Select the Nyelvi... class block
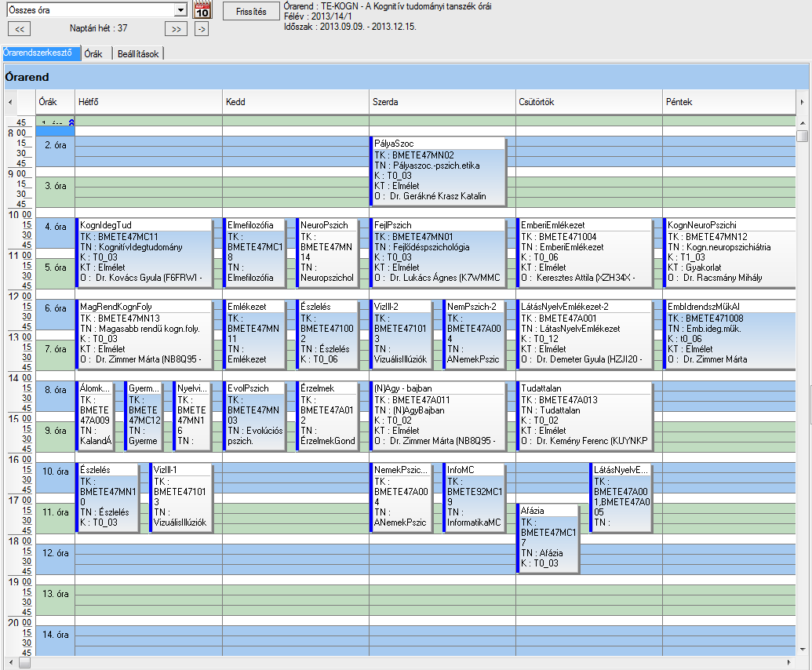Screen dimensions: 812x670 click(192, 416)
